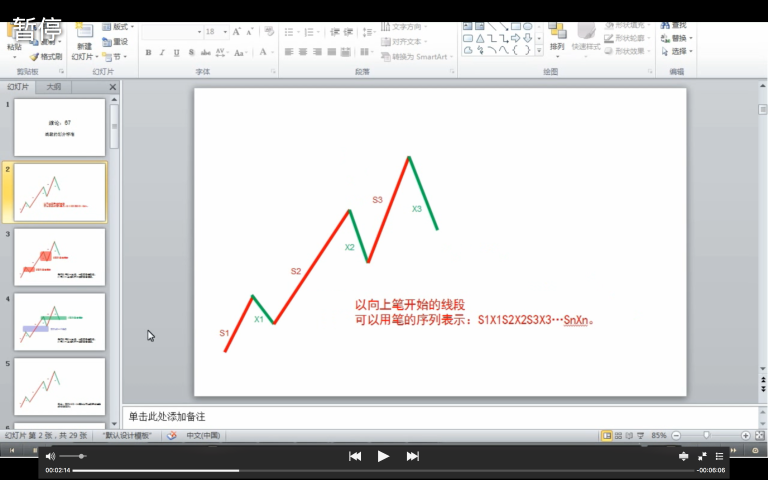Open the 选择 select dropdown
This screenshot has height=480, width=768.
(x=681, y=51)
